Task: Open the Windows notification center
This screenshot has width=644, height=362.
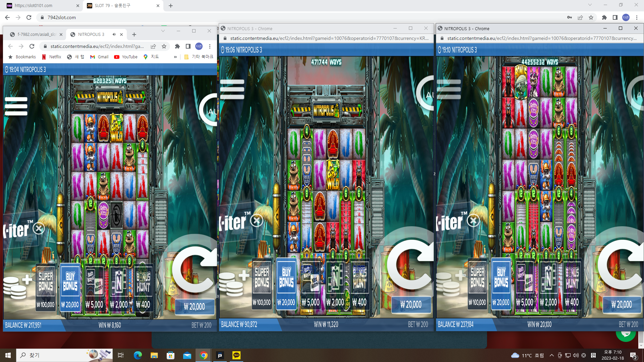Action: [633, 356]
